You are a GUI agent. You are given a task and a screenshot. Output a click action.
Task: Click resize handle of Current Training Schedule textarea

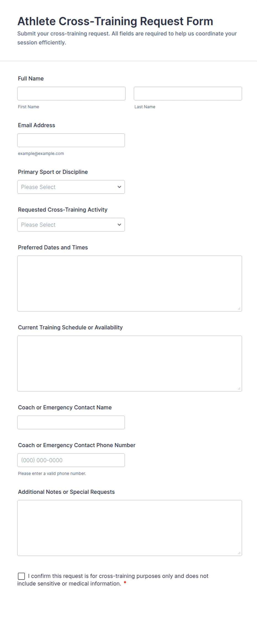coord(239,388)
